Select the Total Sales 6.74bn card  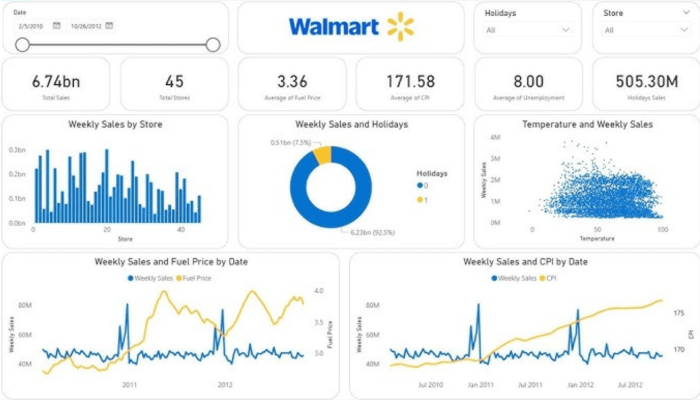56,84
